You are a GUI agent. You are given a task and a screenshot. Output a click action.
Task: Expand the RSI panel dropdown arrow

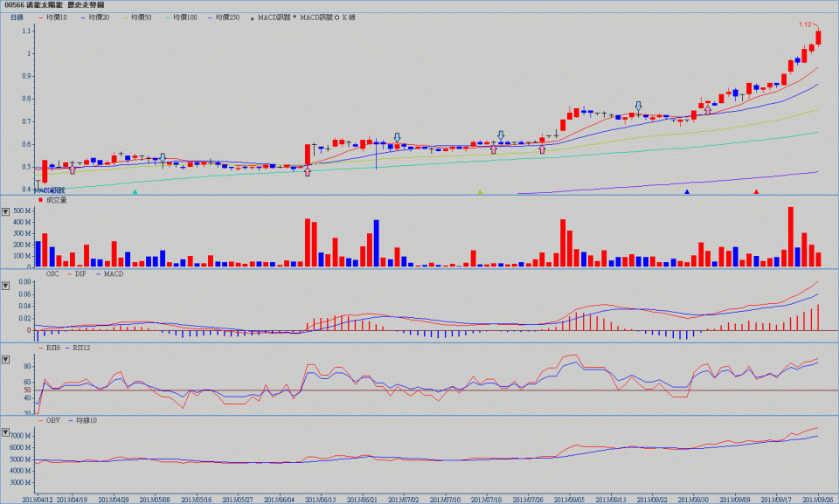pos(7,358)
